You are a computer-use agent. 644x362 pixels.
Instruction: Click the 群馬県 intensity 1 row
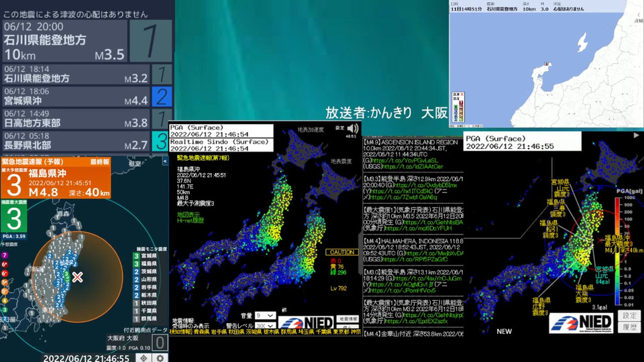[145, 318]
